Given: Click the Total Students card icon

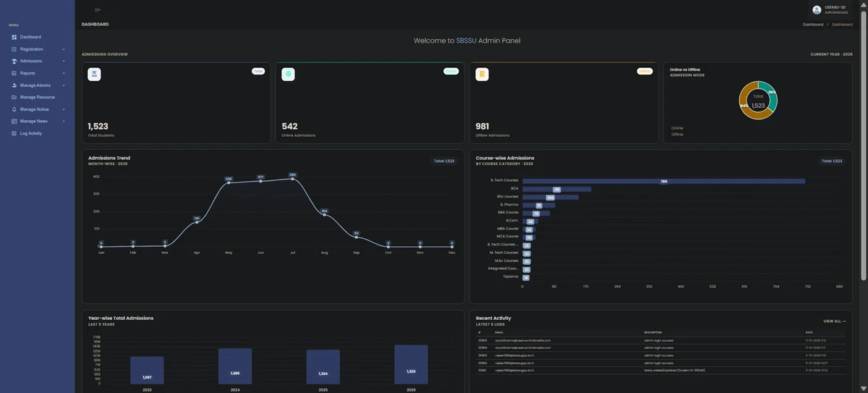Looking at the screenshot, I should (x=94, y=74).
